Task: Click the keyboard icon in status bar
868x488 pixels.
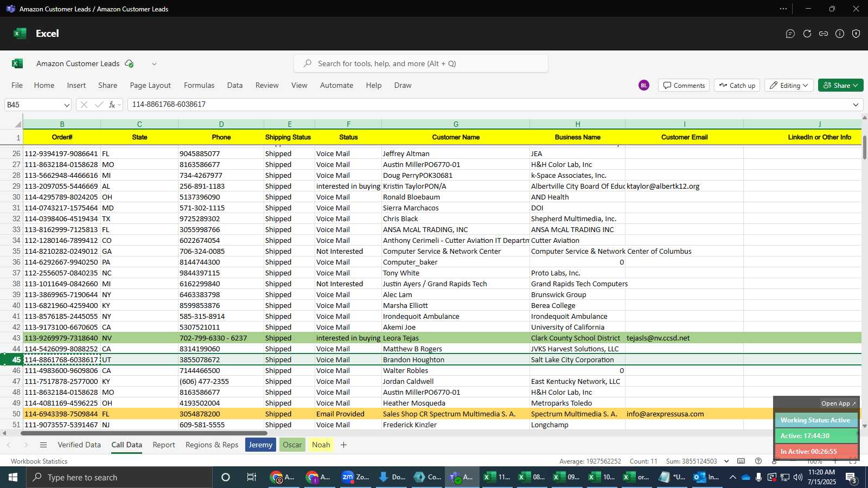Action: pos(741,461)
